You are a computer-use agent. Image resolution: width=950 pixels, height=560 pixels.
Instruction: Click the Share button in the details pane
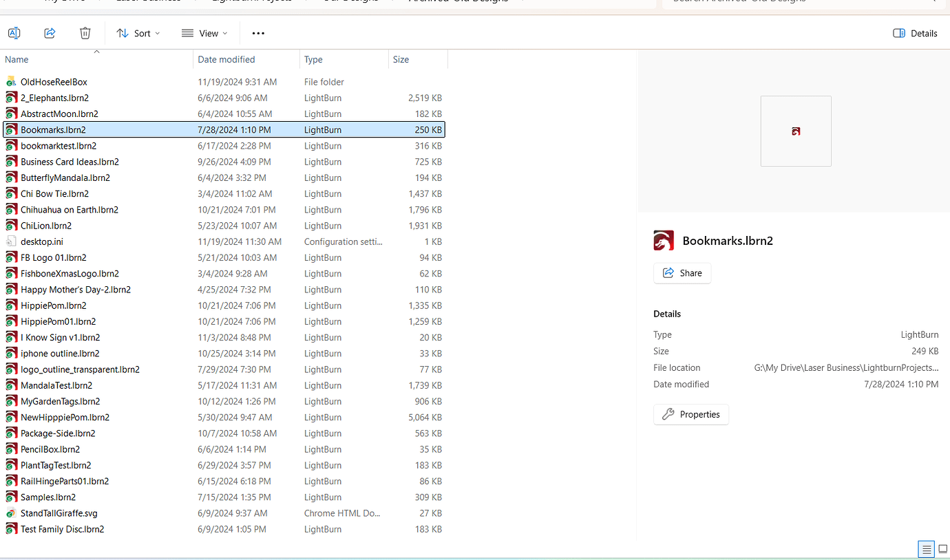click(x=682, y=273)
